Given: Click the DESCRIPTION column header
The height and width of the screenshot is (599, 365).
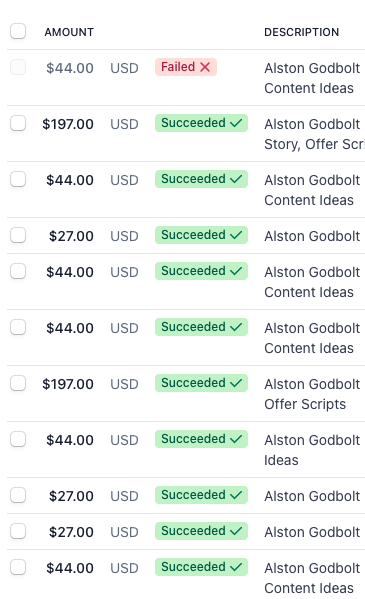Looking at the screenshot, I should pyautogui.click(x=302, y=32).
